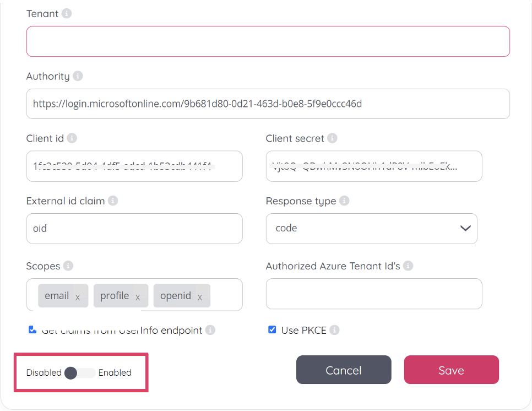Click the Client secret info icon
Screen dimensions: 532x411
click(x=332, y=138)
